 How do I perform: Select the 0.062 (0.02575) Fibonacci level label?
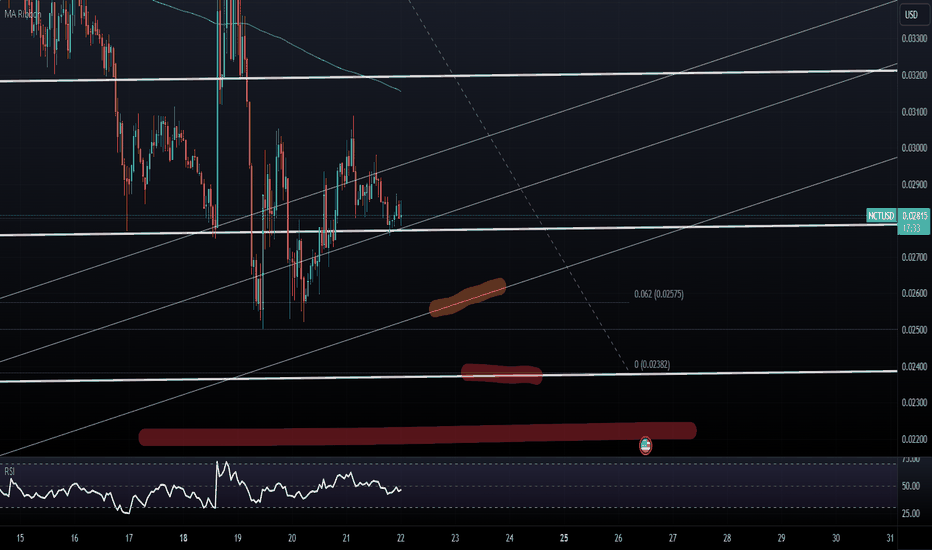pos(659,294)
